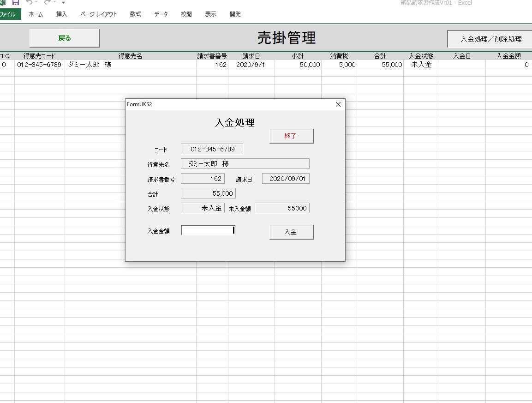The height and width of the screenshot is (403, 532).
Task: Open the データ ribbon tab
Action: pyautogui.click(x=161, y=14)
